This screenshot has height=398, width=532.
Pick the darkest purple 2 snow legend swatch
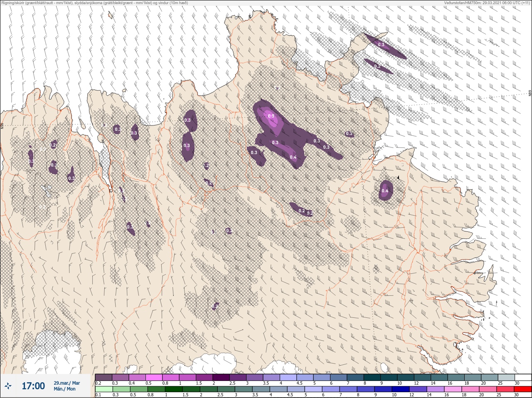(x=221, y=377)
